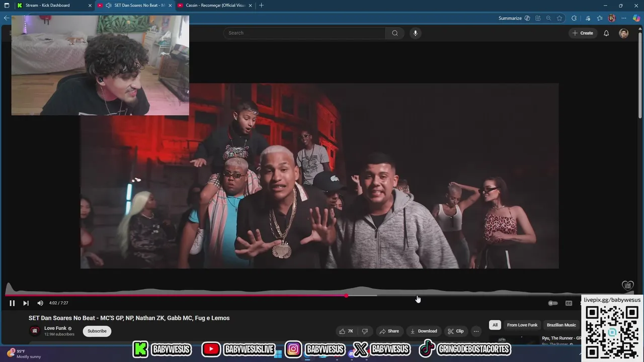Toggle the autoplay switch in the player
This screenshot has height=362, width=644.
pyautogui.click(x=552, y=303)
